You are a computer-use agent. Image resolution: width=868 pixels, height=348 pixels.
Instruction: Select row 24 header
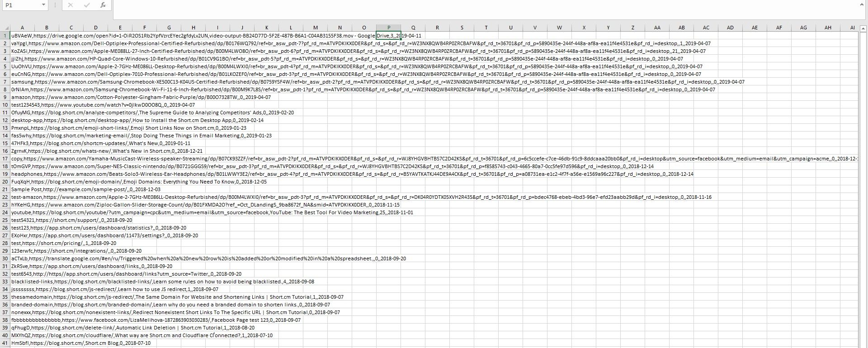5,212
